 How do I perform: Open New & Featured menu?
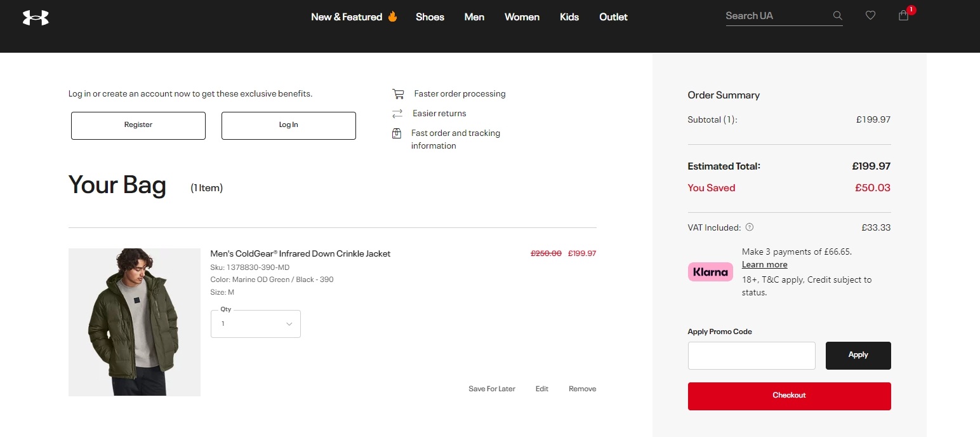[x=354, y=17]
